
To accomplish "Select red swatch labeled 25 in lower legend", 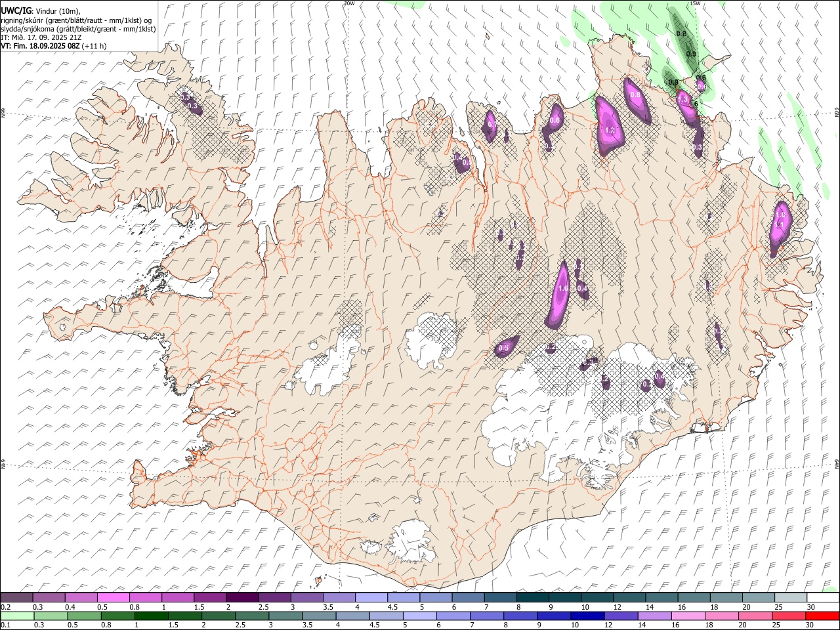I will pos(789,616).
